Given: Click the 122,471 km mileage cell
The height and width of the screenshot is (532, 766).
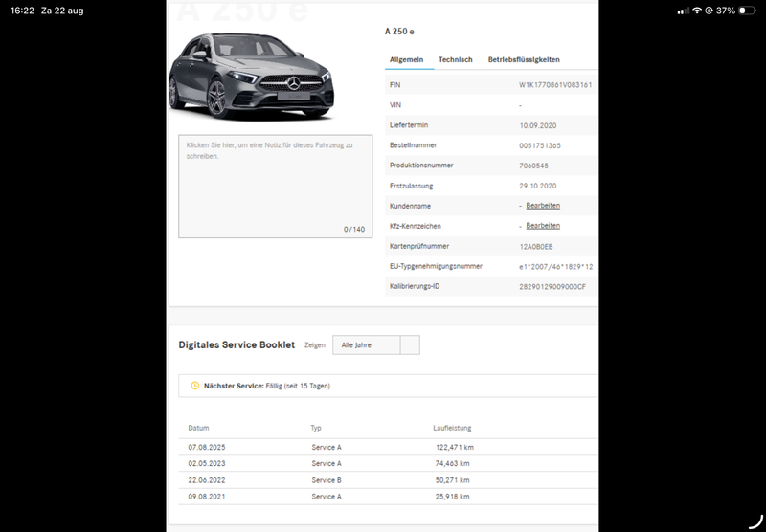Looking at the screenshot, I should click(454, 447).
